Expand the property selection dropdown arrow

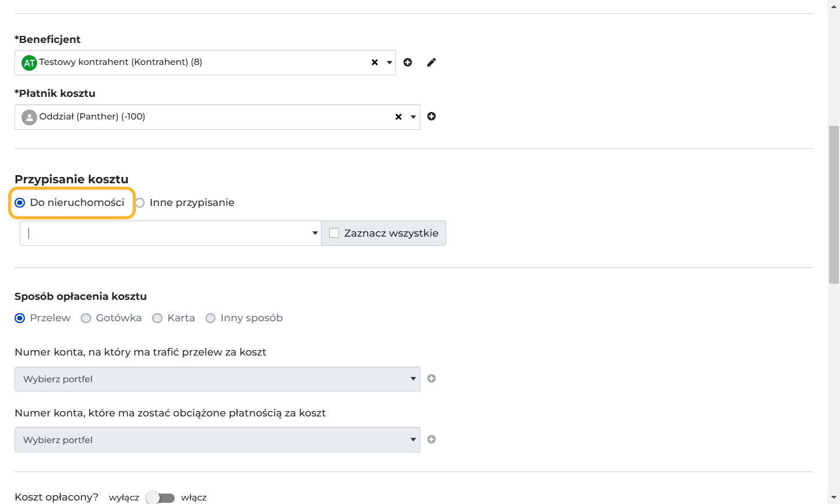point(315,233)
